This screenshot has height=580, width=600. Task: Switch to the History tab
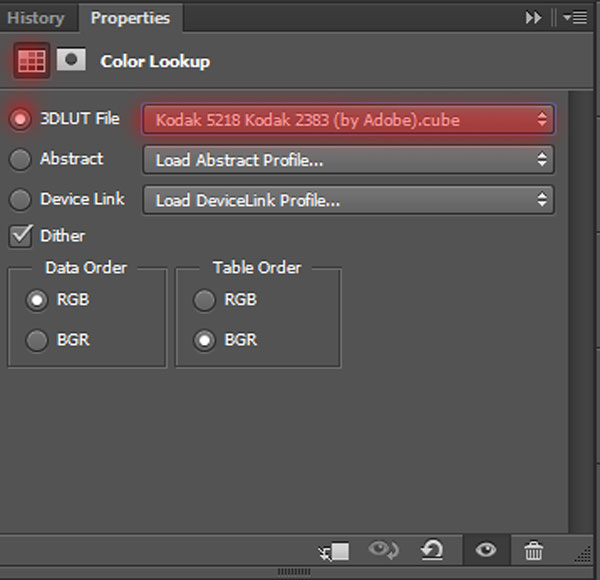pyautogui.click(x=36, y=18)
